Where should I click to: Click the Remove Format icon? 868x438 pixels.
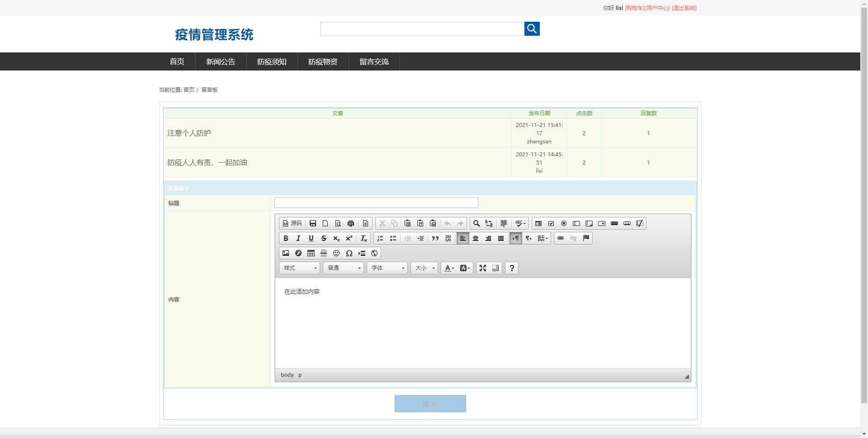(364, 238)
